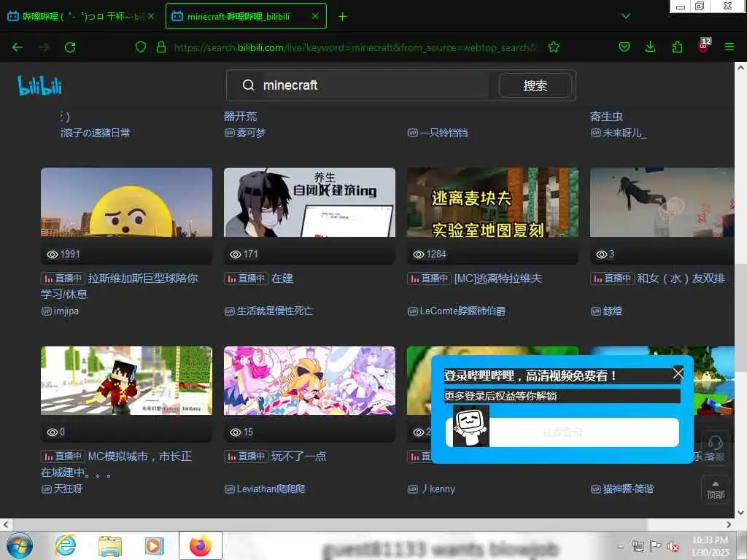Close the first bilibili tab
Image resolution: width=747 pixels, height=560 pixels.
pyautogui.click(x=151, y=16)
